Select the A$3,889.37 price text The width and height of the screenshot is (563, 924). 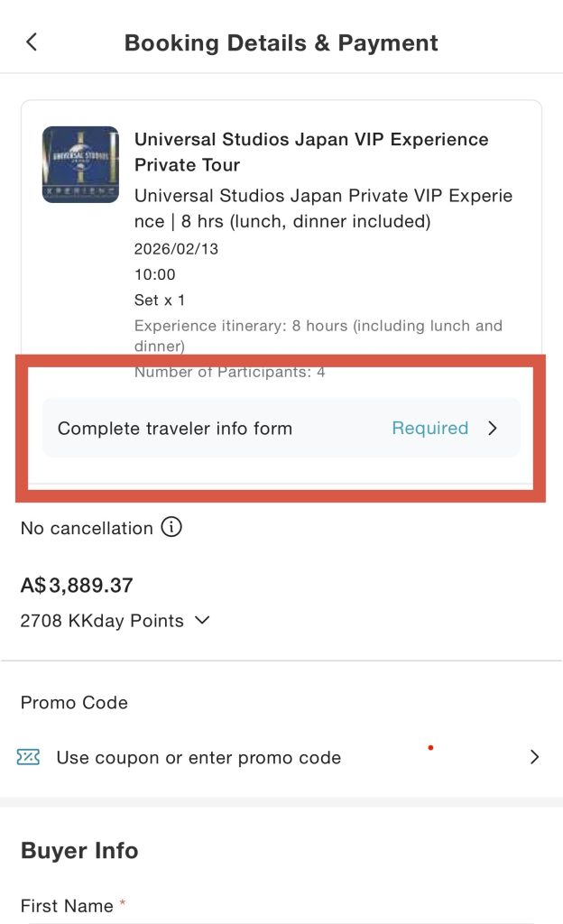tap(77, 585)
